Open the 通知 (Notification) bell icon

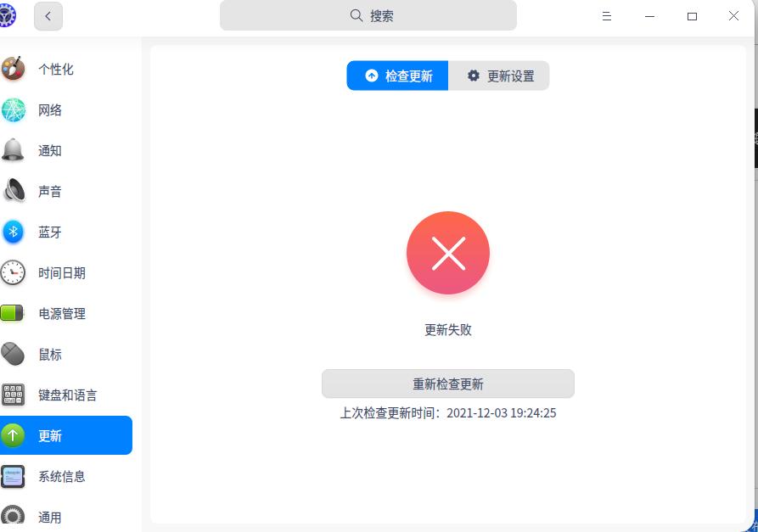[x=14, y=150]
